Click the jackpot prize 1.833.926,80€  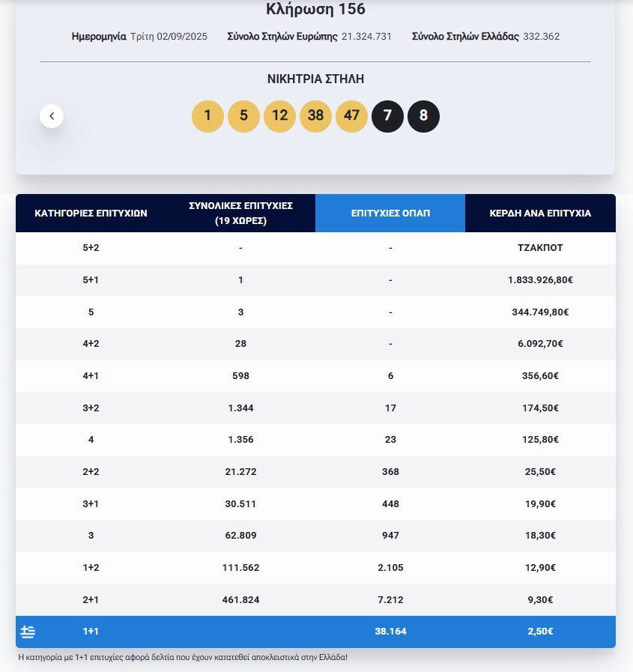pyautogui.click(x=540, y=279)
